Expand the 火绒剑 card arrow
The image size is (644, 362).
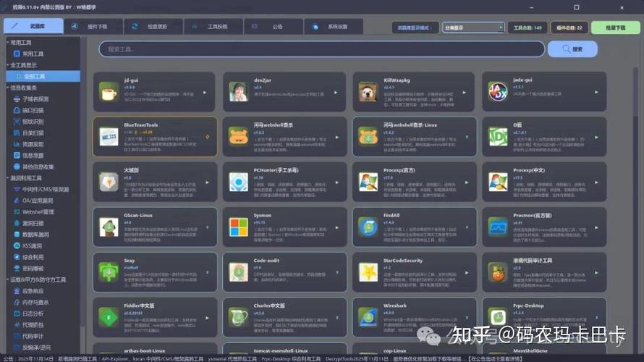(207, 182)
